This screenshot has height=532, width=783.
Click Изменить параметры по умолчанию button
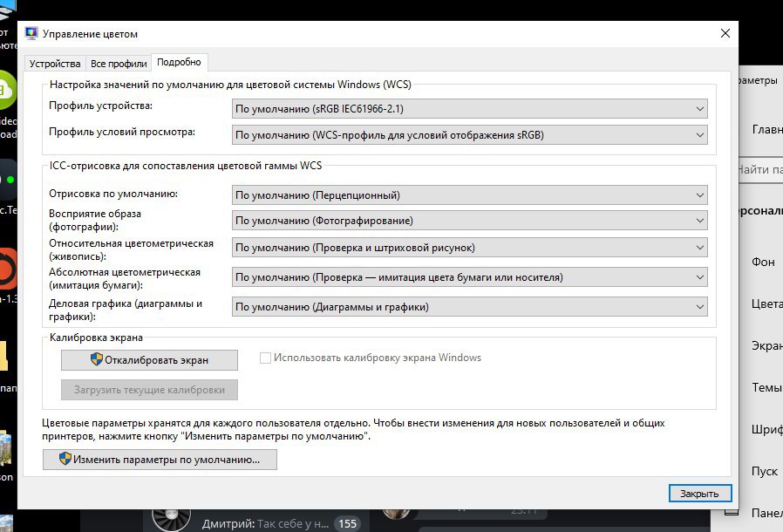coord(160,459)
